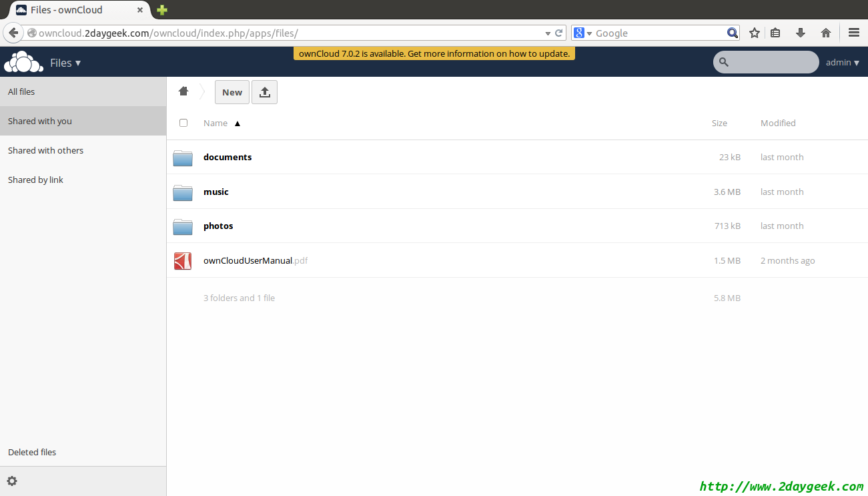Open browser downloads arrow icon
This screenshot has width=868, height=496.
click(801, 33)
